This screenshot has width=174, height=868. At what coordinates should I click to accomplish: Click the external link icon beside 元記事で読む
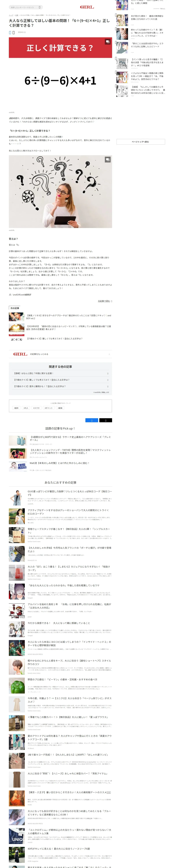112,301
